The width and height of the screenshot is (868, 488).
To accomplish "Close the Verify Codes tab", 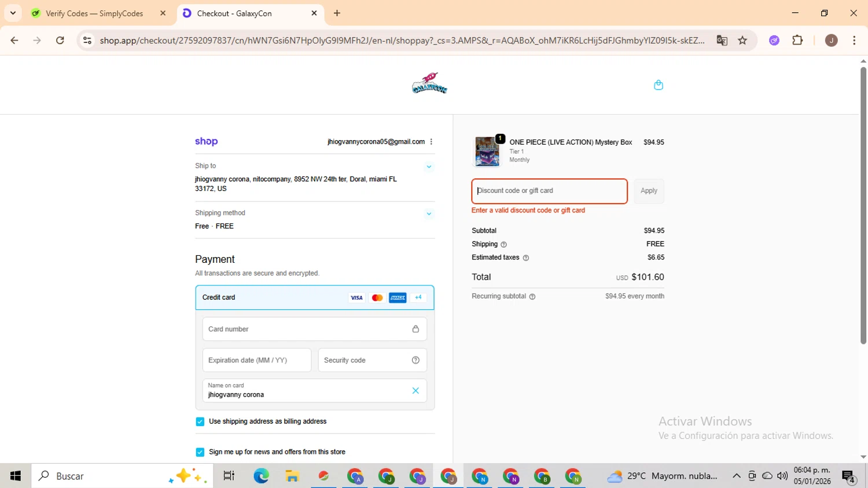I will pyautogui.click(x=163, y=13).
